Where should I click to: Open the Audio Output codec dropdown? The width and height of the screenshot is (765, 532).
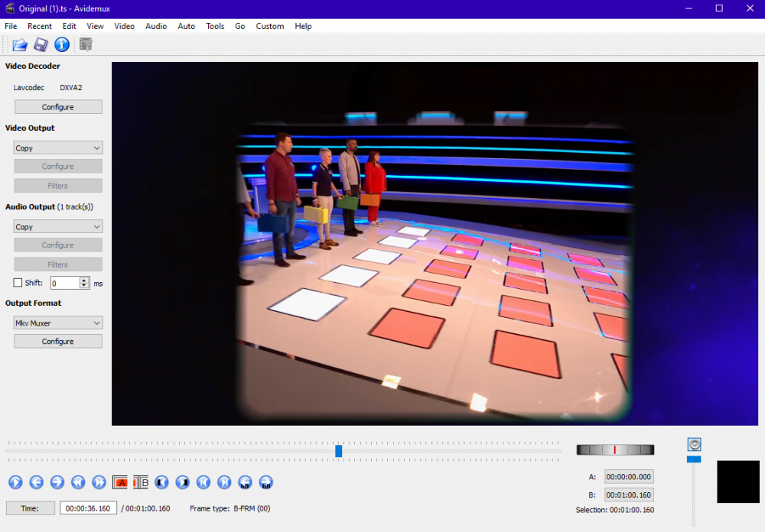[58, 227]
